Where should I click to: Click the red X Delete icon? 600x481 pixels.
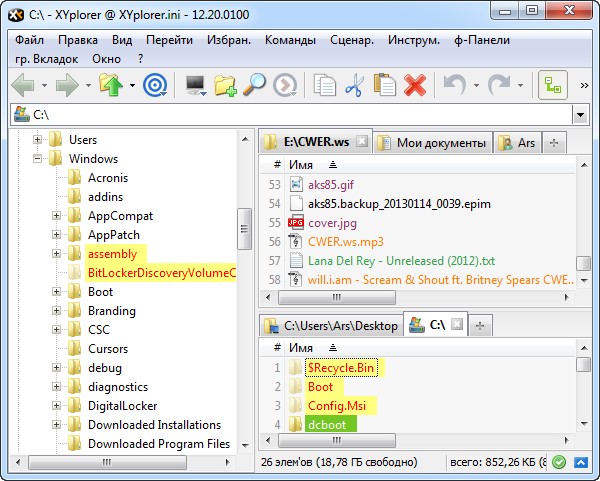[x=415, y=86]
